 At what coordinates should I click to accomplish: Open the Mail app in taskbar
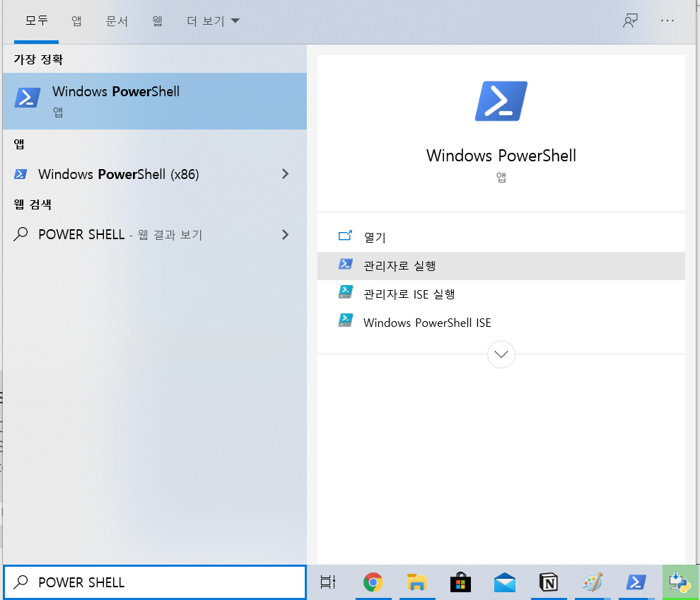tap(504, 582)
